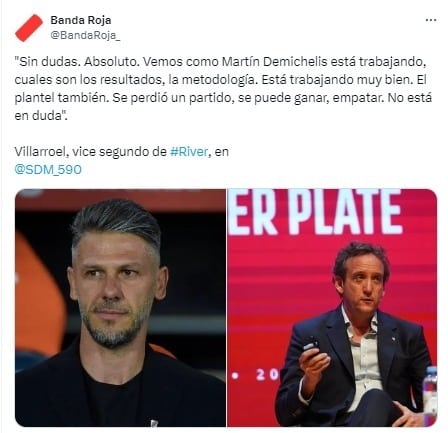Open the three-dot more options menu
The height and width of the screenshot is (433, 448).
click(431, 20)
